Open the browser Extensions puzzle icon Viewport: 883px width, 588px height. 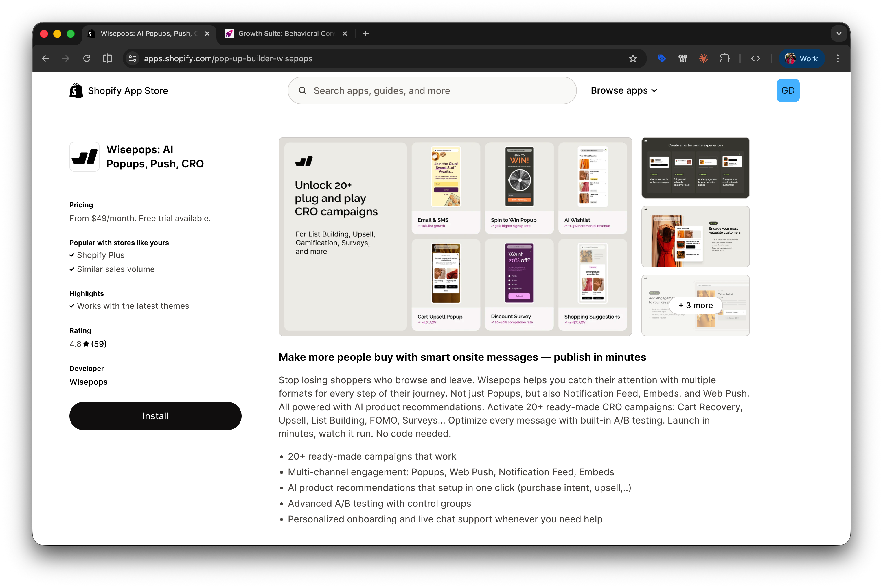pyautogui.click(x=725, y=58)
